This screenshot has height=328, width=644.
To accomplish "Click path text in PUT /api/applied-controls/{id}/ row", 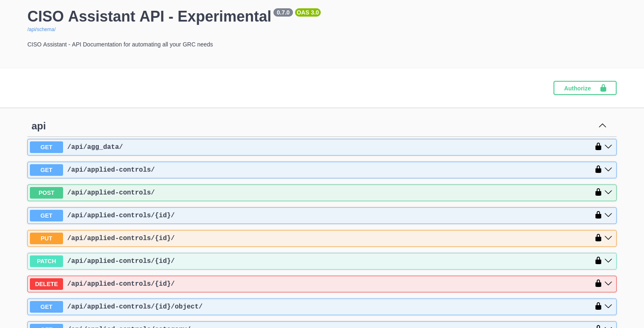I will coord(121,238).
